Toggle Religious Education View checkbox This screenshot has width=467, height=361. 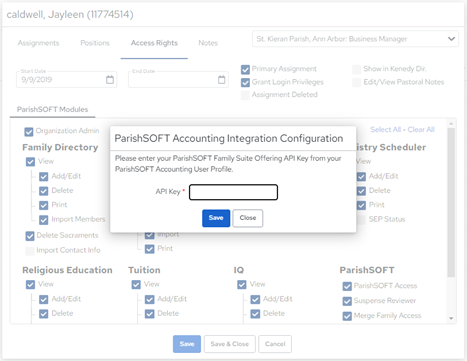(x=30, y=285)
